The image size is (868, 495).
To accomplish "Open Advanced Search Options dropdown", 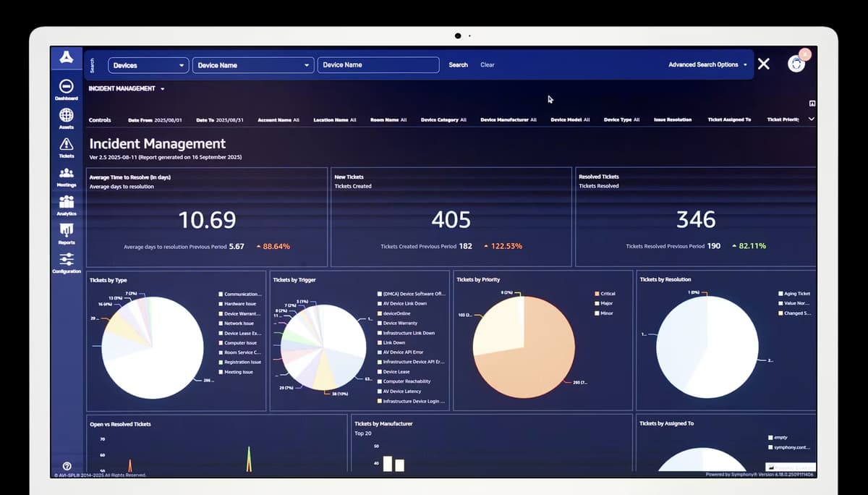I will pos(707,64).
